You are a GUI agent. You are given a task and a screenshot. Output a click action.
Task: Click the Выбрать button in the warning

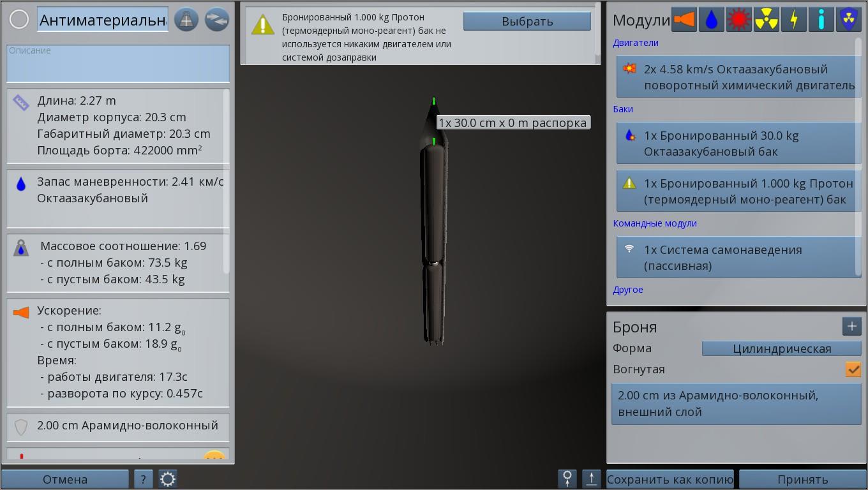tap(527, 22)
